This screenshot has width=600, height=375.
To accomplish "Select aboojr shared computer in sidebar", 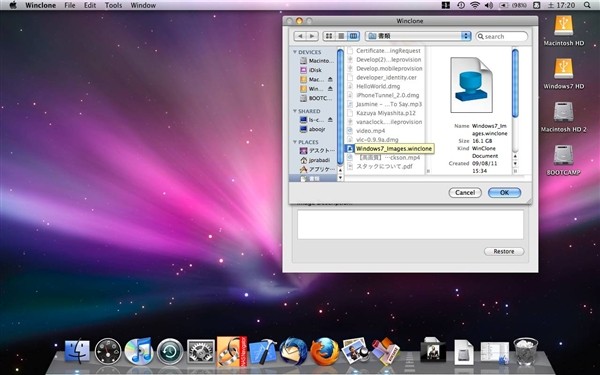I will 313,129.
